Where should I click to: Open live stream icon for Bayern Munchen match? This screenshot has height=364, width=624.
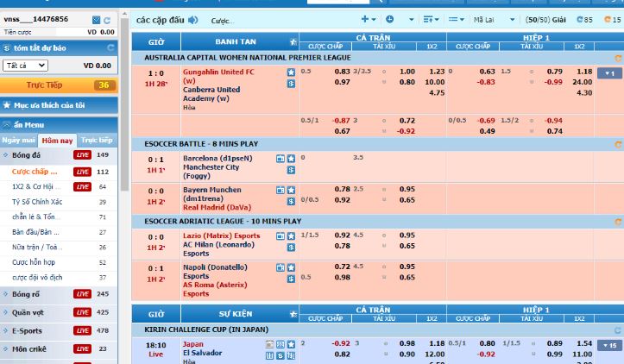coord(280,190)
